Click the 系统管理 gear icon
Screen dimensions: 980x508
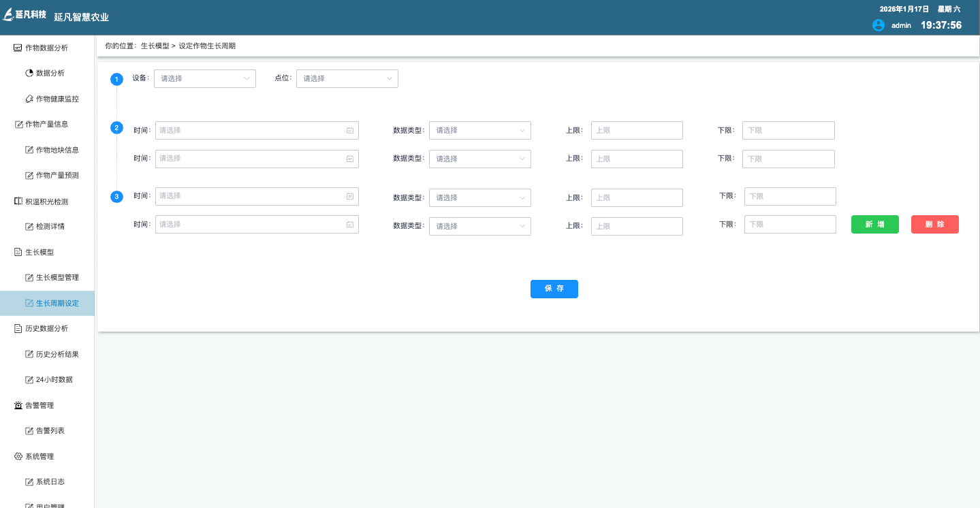point(18,456)
